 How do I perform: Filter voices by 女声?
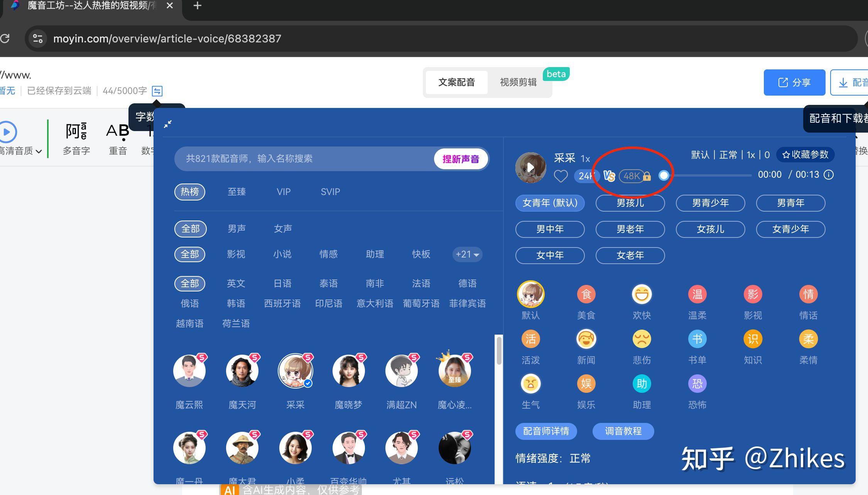[283, 229]
